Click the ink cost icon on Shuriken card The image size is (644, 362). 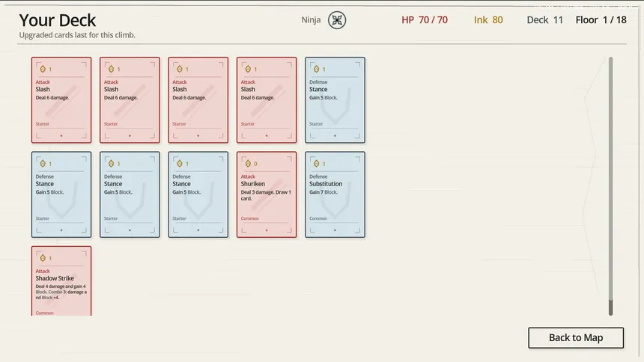(248, 163)
